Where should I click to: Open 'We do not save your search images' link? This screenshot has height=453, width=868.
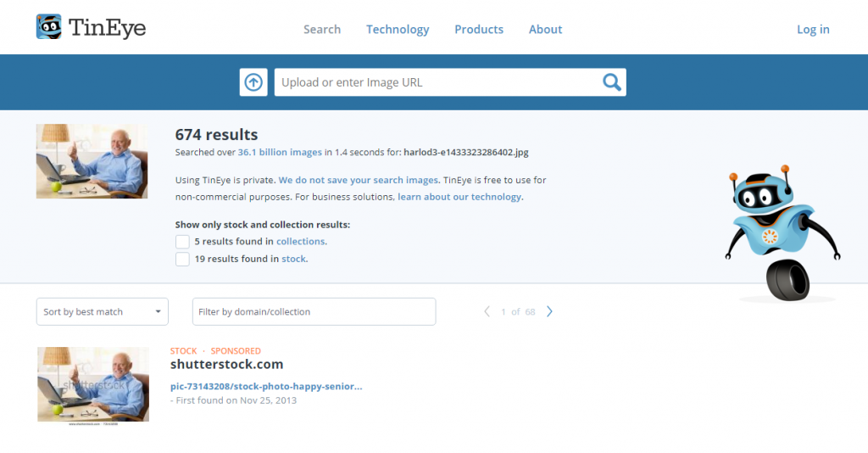pyautogui.click(x=359, y=180)
